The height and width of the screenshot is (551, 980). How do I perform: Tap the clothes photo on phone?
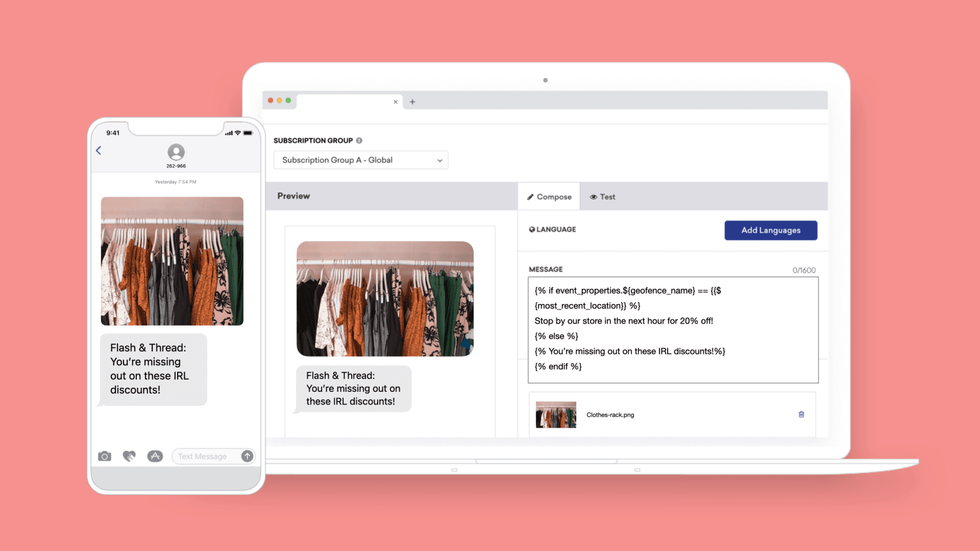pyautogui.click(x=172, y=261)
